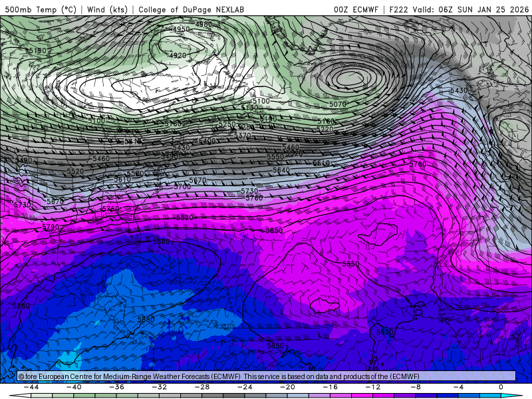
Task: Click "College of DuPage NEXLAB" header text
Action: point(191,9)
